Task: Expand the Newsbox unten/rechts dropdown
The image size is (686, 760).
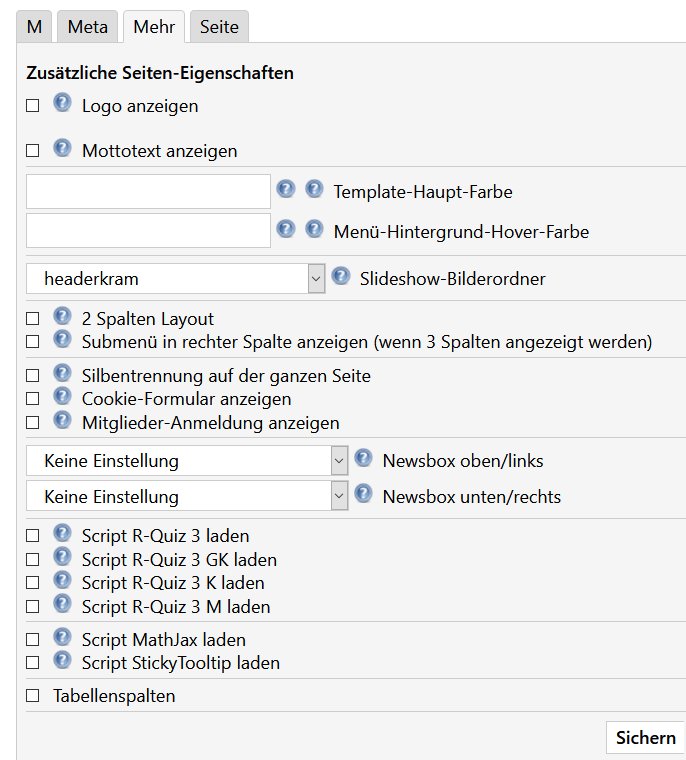Action: (x=187, y=497)
